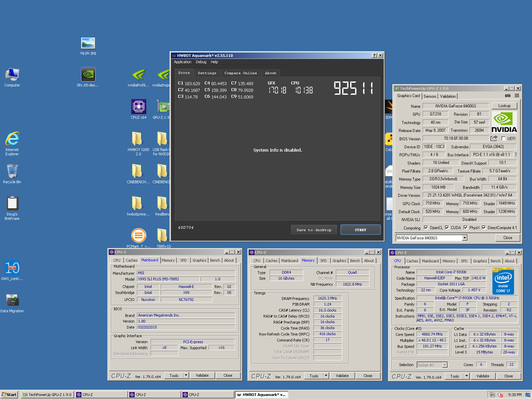
Task: Open the CINEBENCH folder icon on the left
Action: [138, 174]
